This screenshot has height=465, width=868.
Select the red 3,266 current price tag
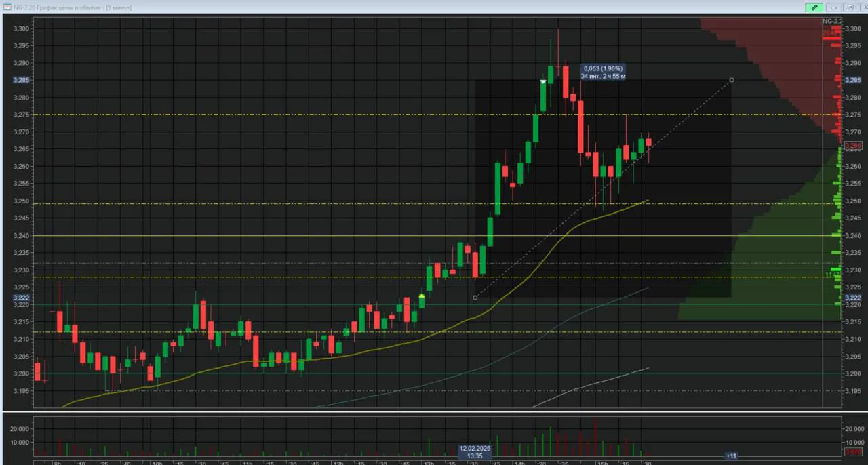click(853, 145)
